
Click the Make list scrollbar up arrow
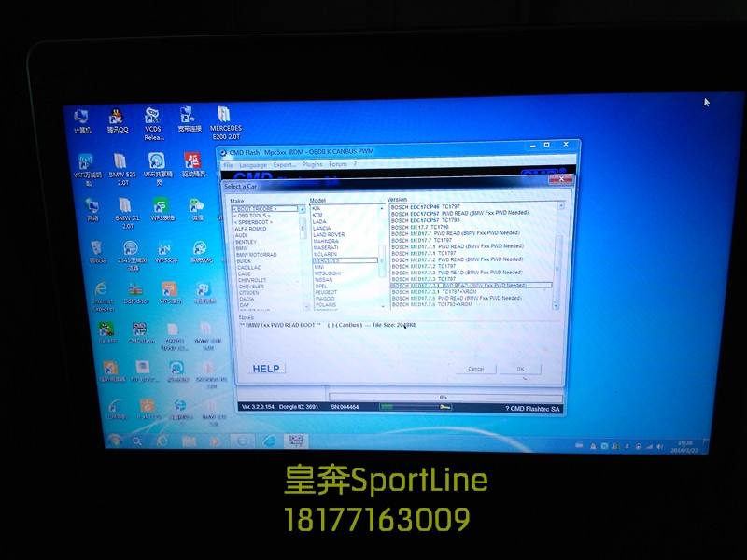coord(302,209)
